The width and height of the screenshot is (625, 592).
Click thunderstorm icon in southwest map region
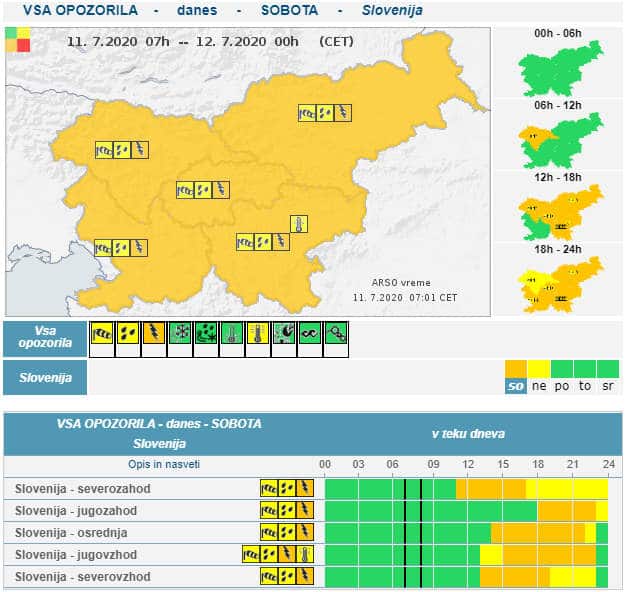coord(139,248)
